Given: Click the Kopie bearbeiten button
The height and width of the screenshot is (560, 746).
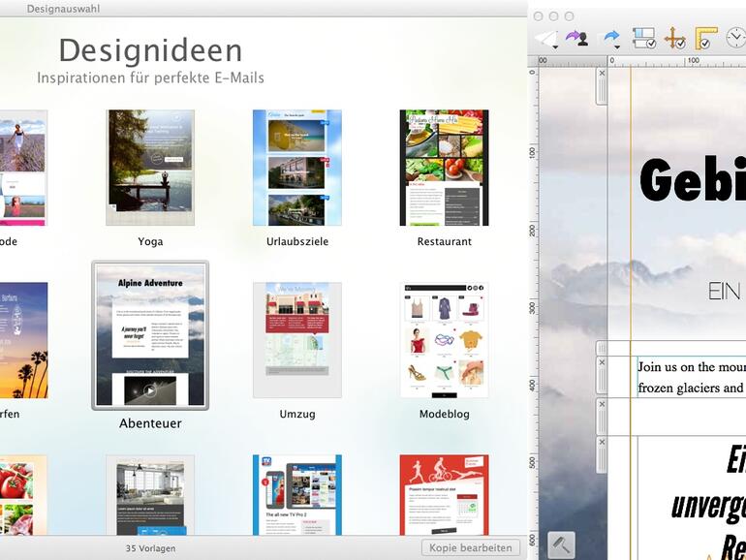Looking at the screenshot, I should coord(471,547).
